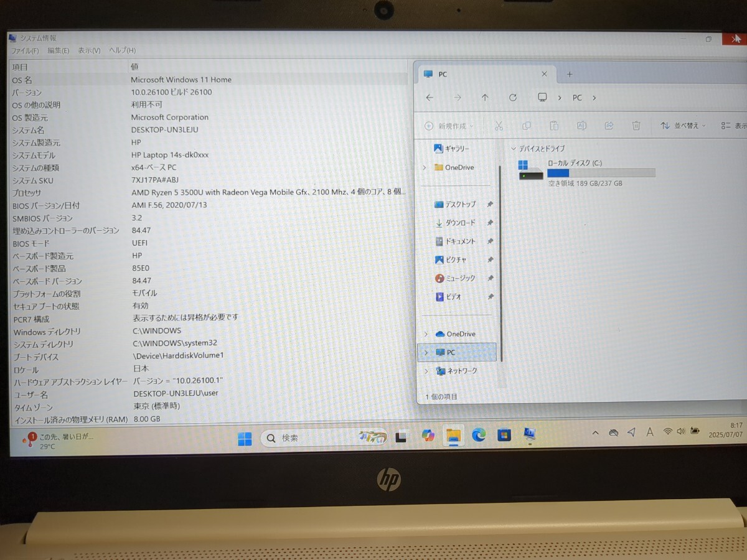
Task: Click the Share icon in Explorer toolbar
Action: click(609, 126)
